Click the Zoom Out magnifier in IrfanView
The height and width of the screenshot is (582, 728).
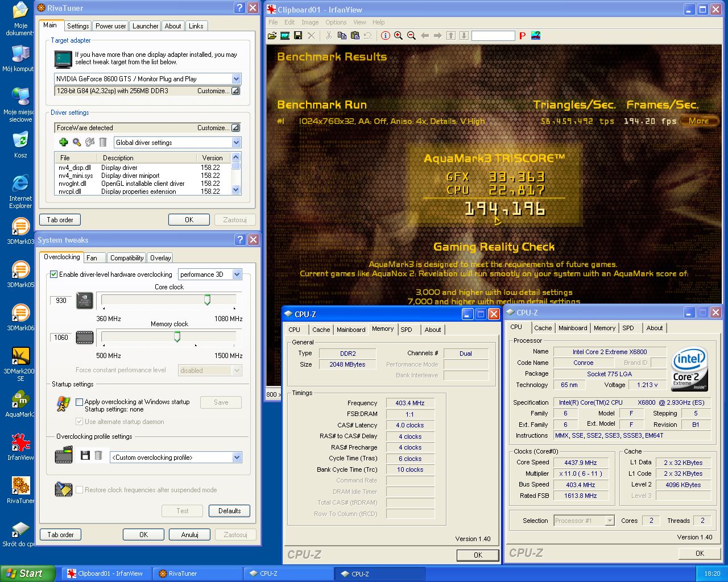(411, 36)
